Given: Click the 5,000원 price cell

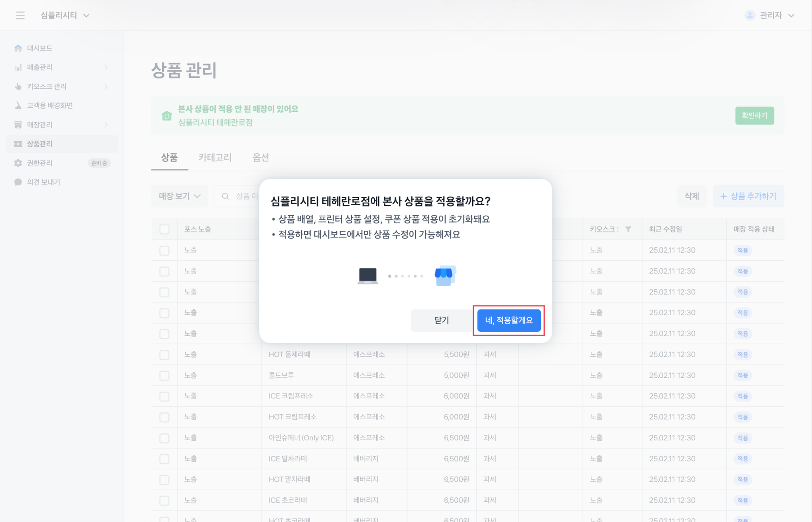Looking at the screenshot, I should [x=456, y=375].
